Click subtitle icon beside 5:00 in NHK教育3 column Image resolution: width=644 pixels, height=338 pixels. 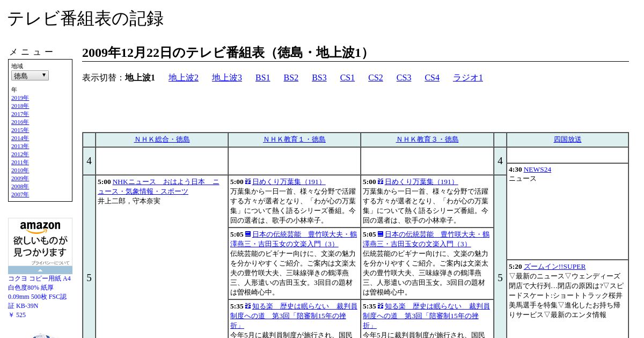click(380, 182)
